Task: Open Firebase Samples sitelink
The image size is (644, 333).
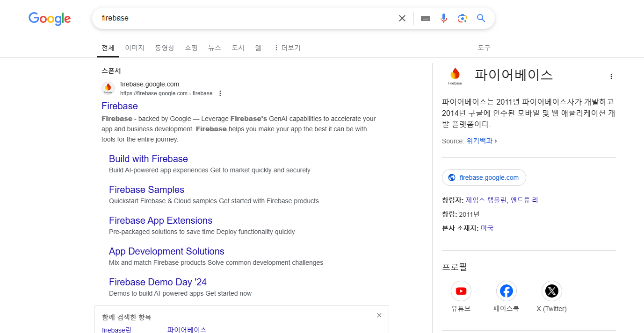Action: point(146,190)
